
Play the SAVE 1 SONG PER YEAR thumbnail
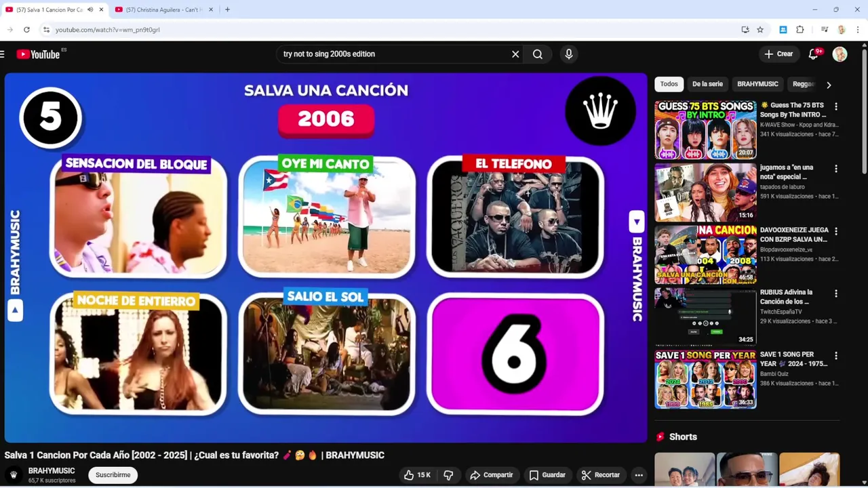(x=705, y=379)
